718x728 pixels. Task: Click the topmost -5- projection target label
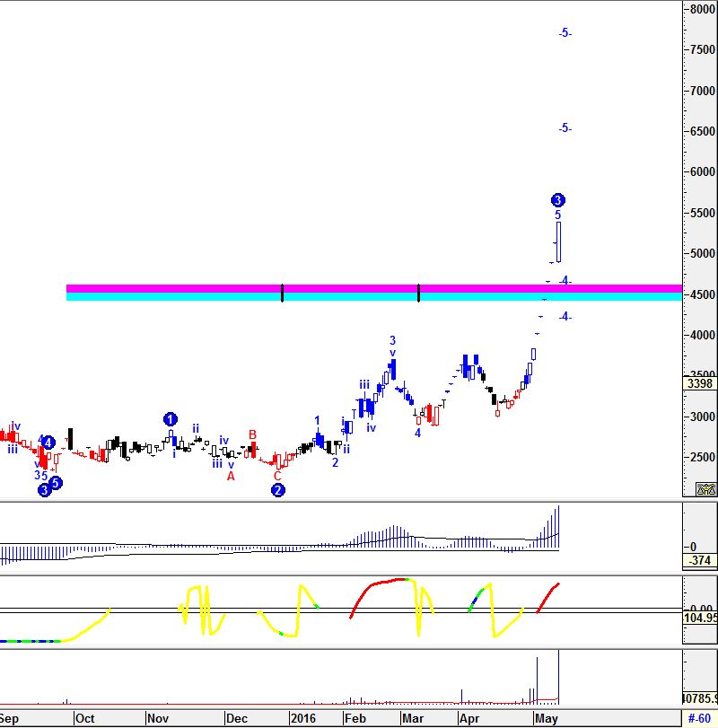pos(565,33)
